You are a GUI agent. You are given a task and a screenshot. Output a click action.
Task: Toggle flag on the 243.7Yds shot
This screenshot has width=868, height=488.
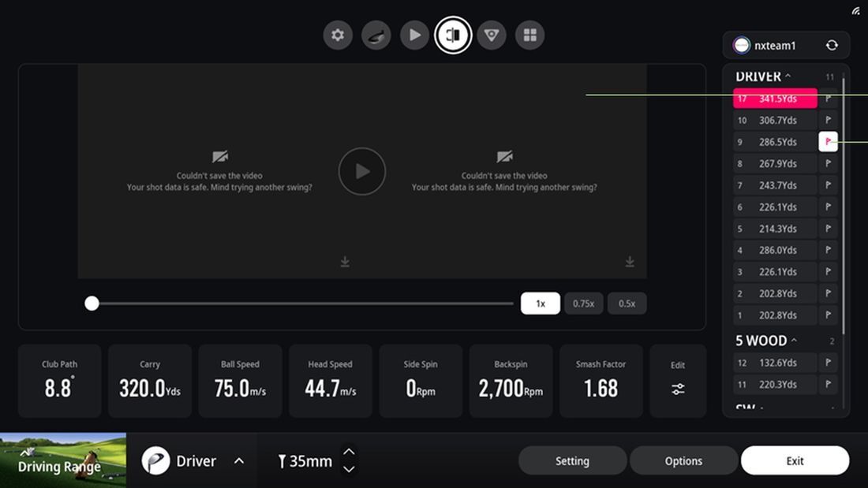[828, 184]
